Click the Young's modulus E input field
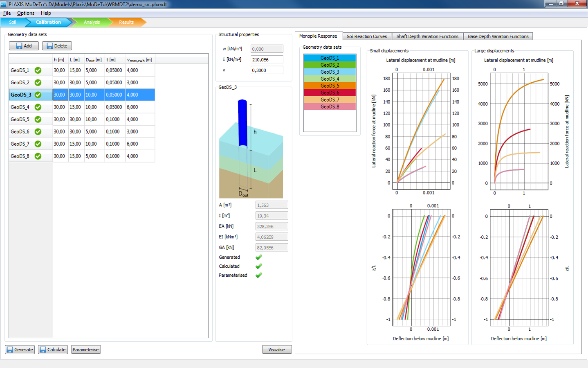588x368 pixels. click(x=267, y=60)
